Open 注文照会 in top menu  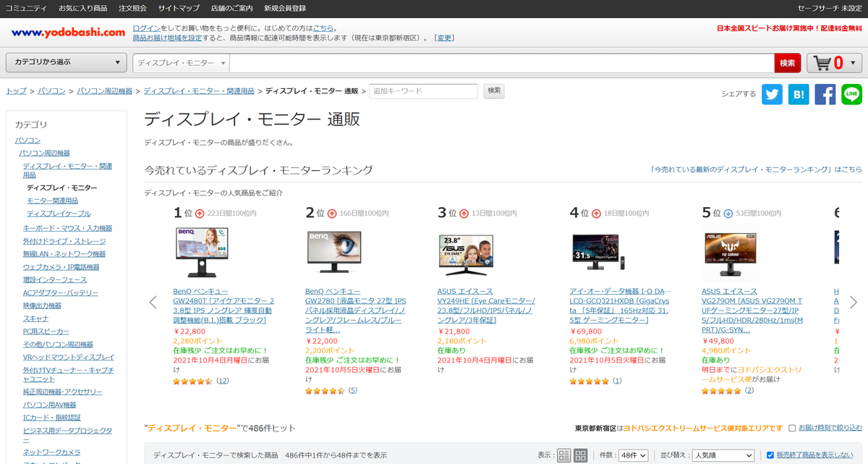[x=132, y=8]
